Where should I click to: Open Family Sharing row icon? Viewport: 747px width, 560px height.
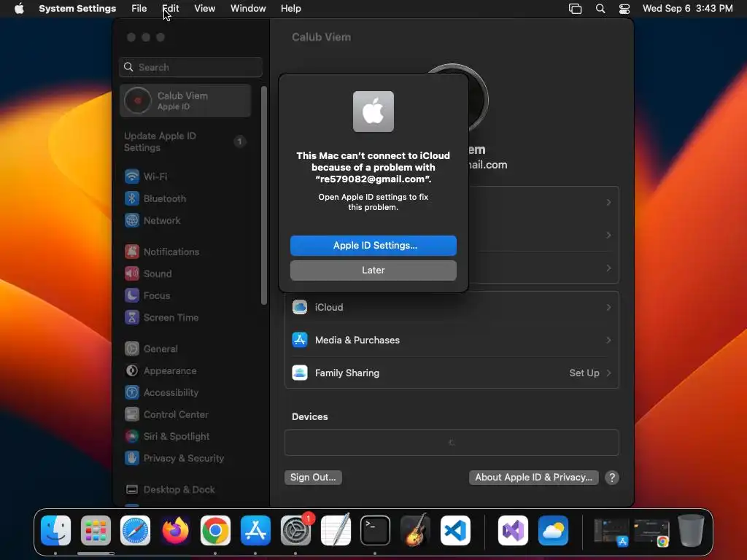(300, 373)
